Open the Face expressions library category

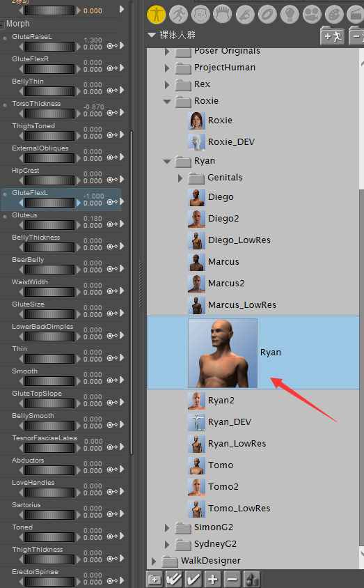click(x=200, y=15)
